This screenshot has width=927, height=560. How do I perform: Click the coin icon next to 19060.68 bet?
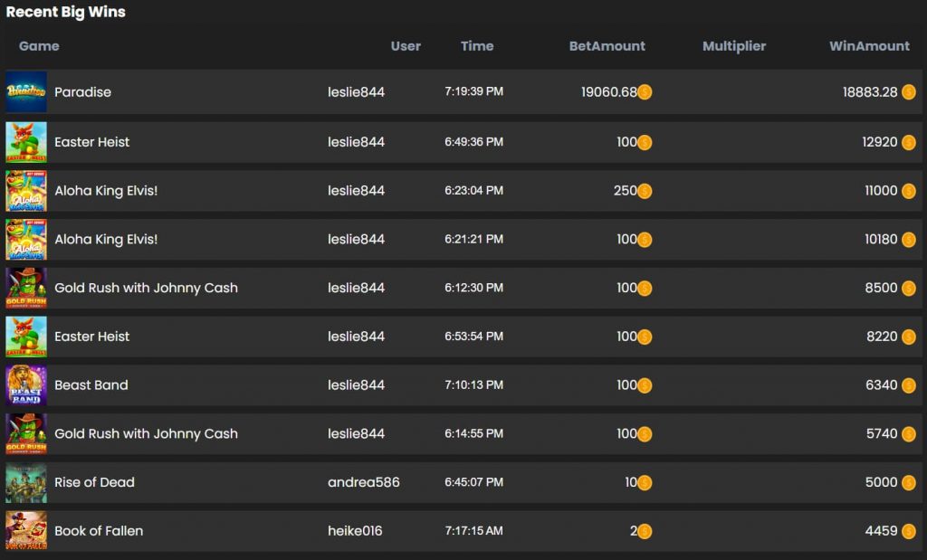[645, 92]
